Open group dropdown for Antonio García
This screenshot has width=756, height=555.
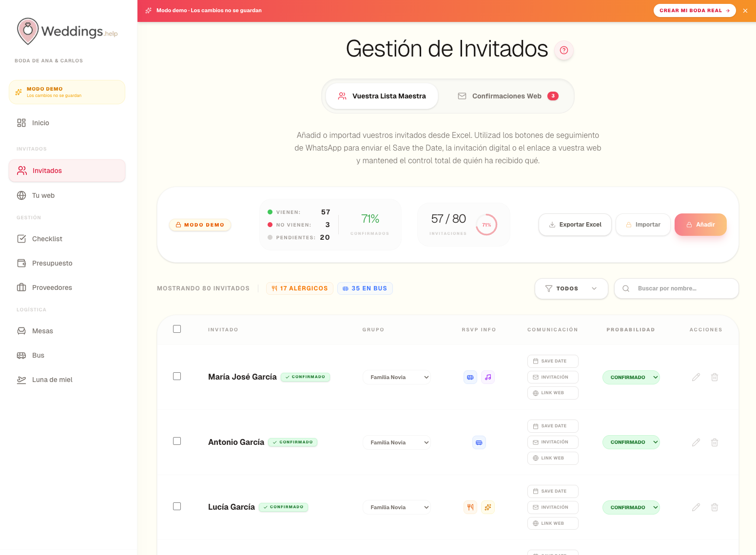tap(397, 442)
